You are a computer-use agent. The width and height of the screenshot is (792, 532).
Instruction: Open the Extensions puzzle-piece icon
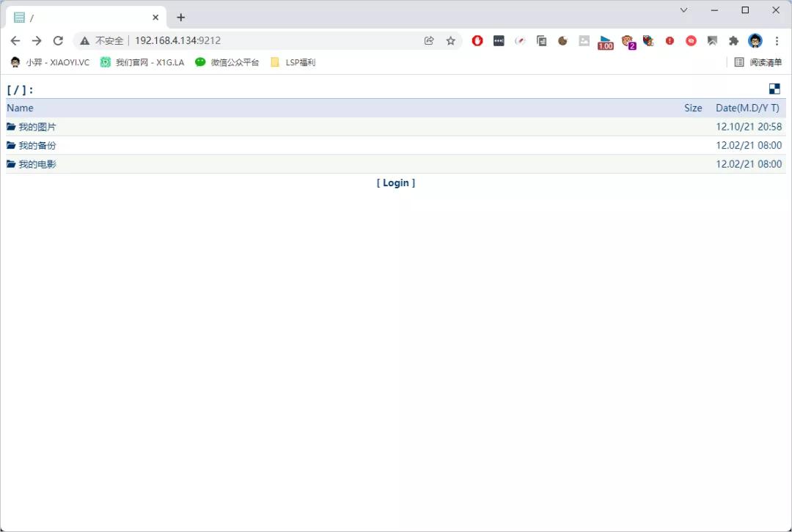733,41
